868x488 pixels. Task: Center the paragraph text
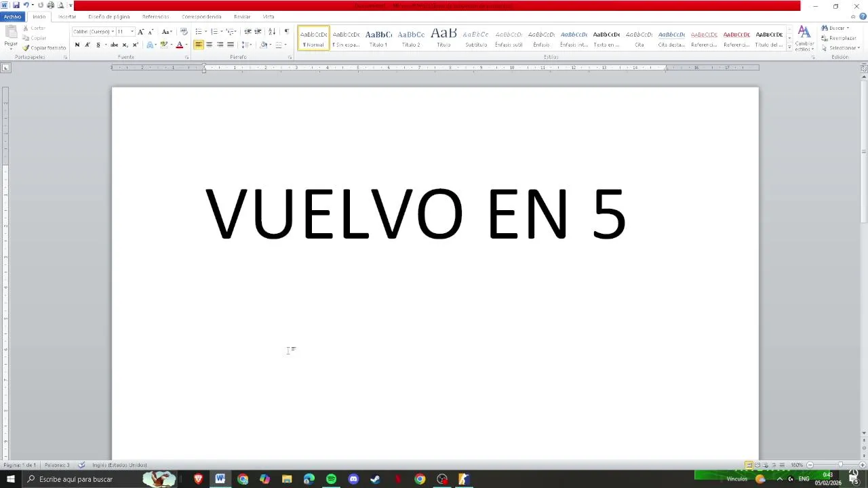(x=209, y=45)
